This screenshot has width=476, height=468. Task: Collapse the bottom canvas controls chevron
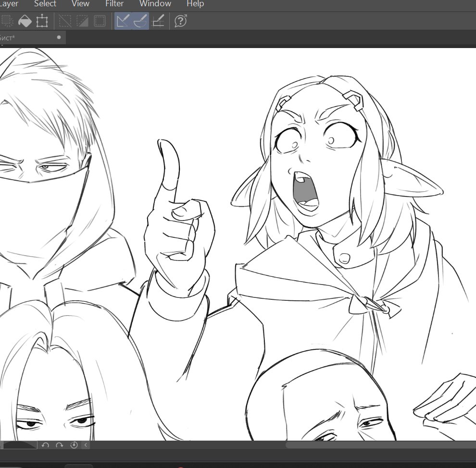86,445
